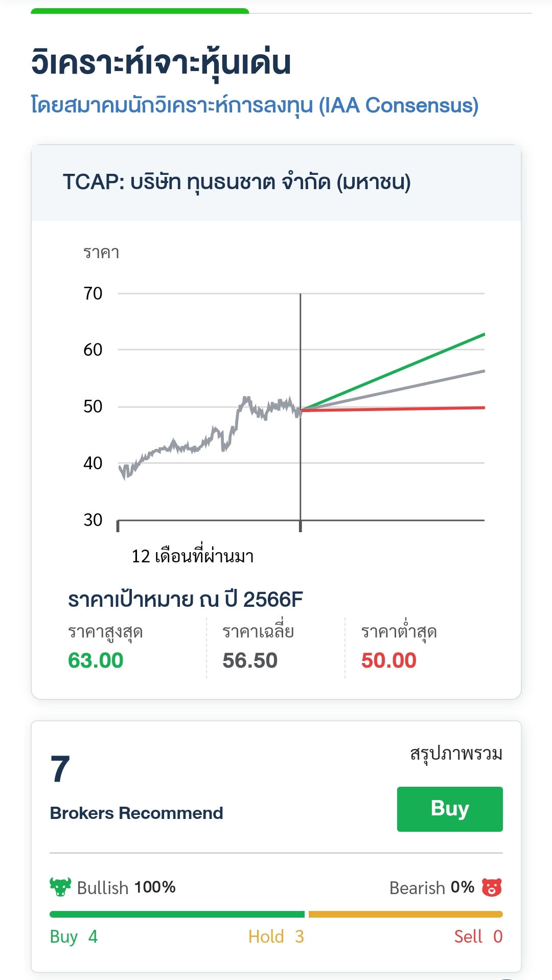
Task: Click the green progress bar at the top
Action: click(x=140, y=11)
